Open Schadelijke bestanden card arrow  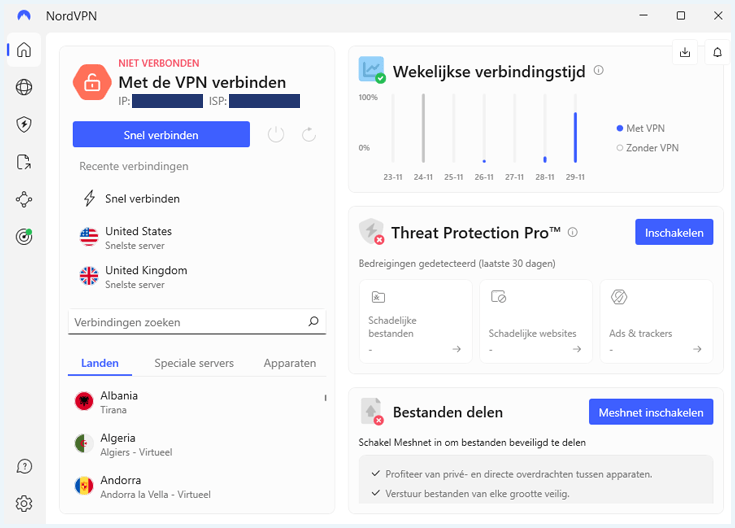coord(457,349)
